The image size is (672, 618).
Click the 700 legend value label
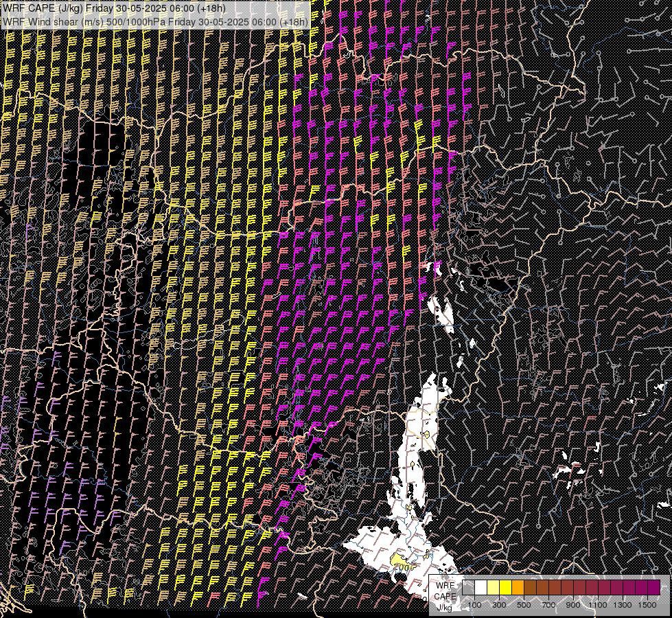[x=548, y=605]
